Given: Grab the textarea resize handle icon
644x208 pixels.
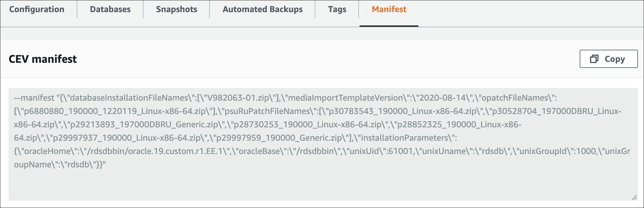Looking at the screenshot, I should [x=634, y=197].
